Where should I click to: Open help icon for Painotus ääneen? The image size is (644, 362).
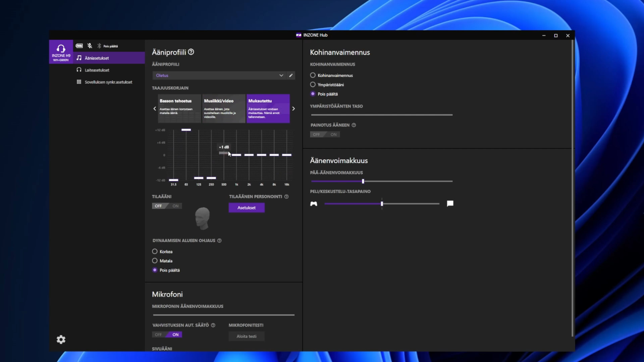click(354, 125)
